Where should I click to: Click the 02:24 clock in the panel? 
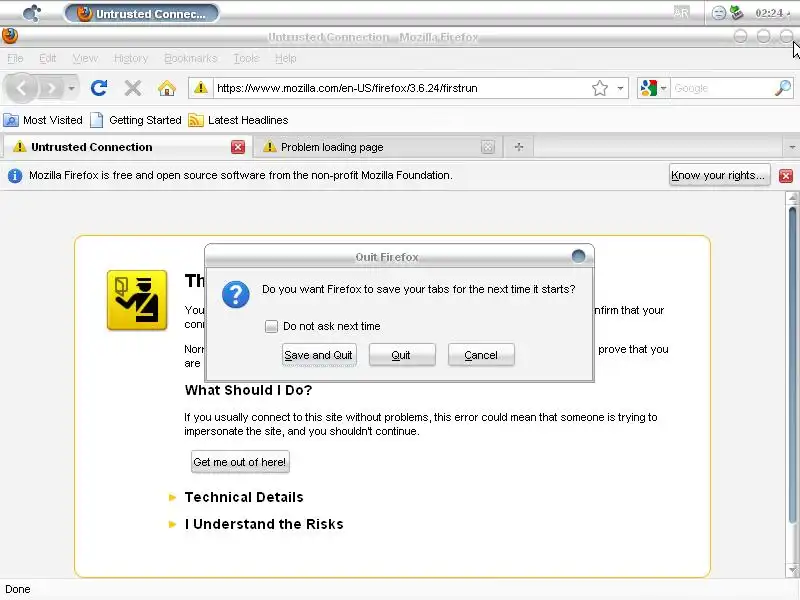tap(769, 13)
